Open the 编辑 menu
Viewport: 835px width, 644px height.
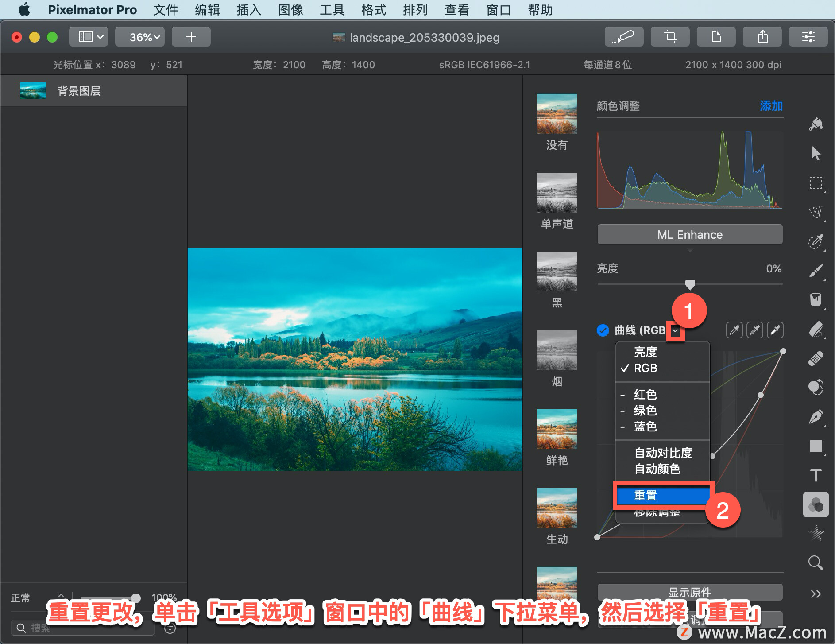[x=207, y=10]
